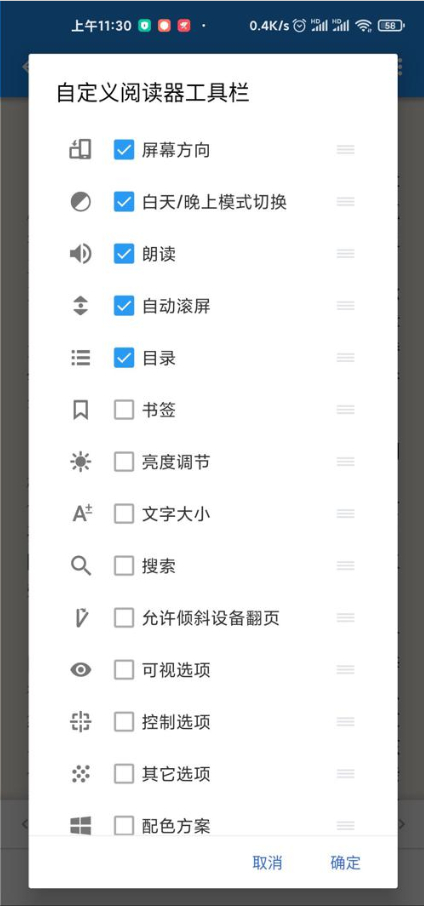Tap the reorder handle beside 控制选项
This screenshot has width=424, height=906.
tap(345, 722)
